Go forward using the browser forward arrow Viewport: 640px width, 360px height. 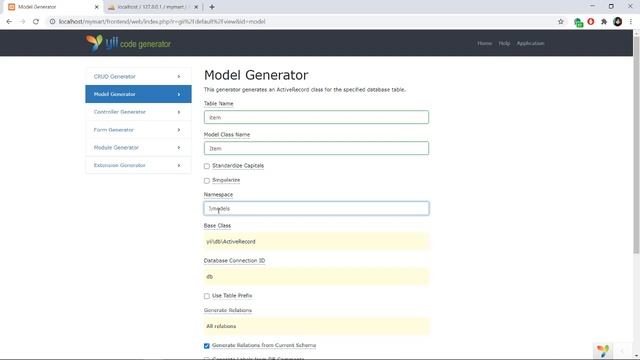(x=22, y=22)
